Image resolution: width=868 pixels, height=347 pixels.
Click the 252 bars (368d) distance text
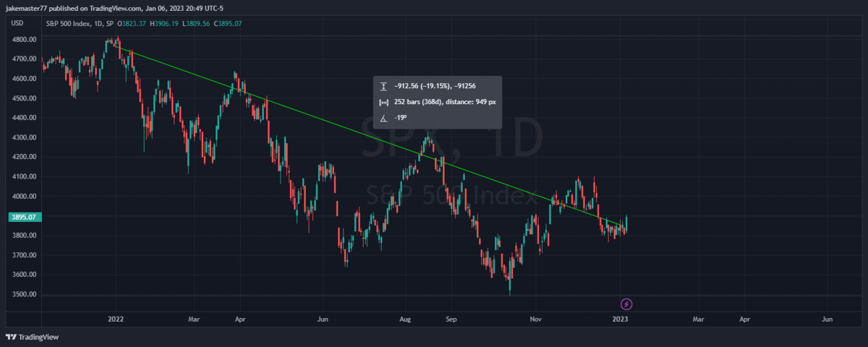point(445,102)
